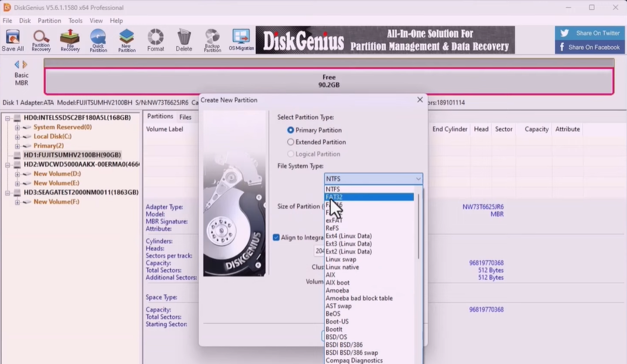Select the Primary Partition radio button
Viewport: 627px width, 364px height.
pos(290,130)
